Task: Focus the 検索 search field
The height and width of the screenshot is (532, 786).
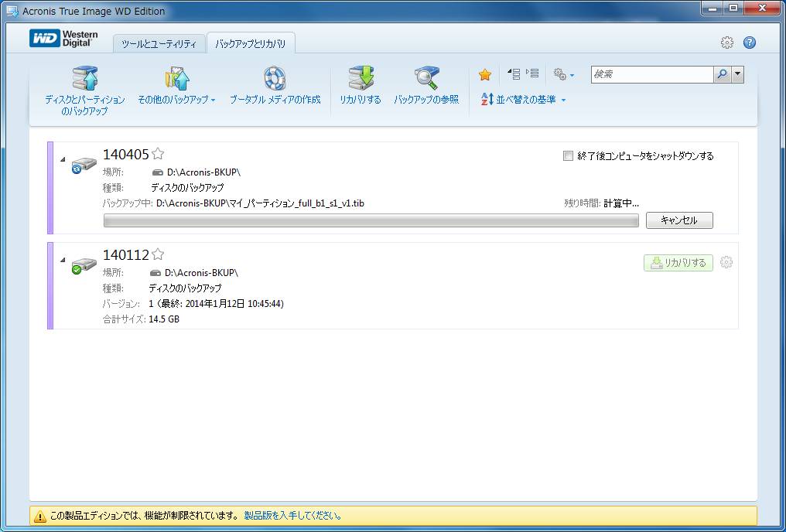Action: pyautogui.click(x=651, y=75)
